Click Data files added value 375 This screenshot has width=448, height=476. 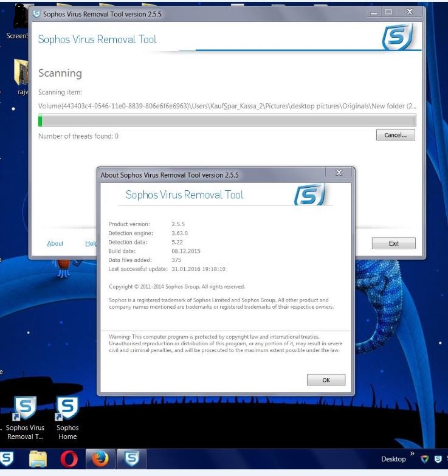coord(176,260)
